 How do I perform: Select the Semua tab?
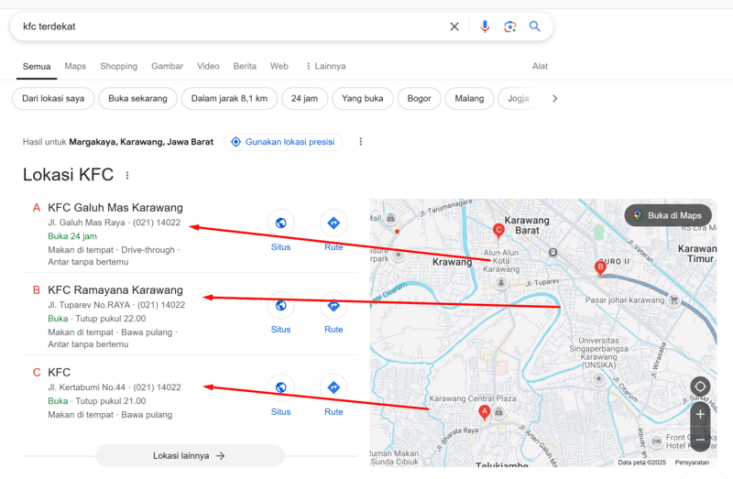[x=36, y=66]
